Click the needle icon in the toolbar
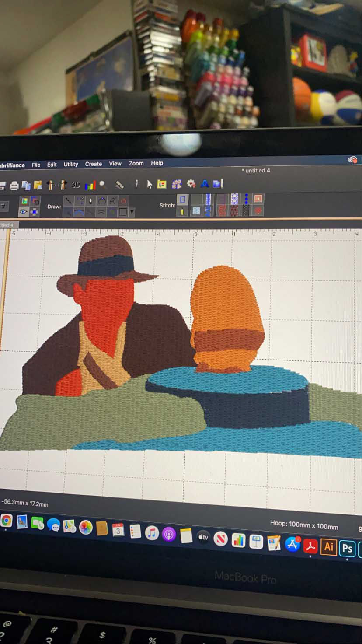Image resolution: width=362 pixels, height=644 pixels. 136,184
